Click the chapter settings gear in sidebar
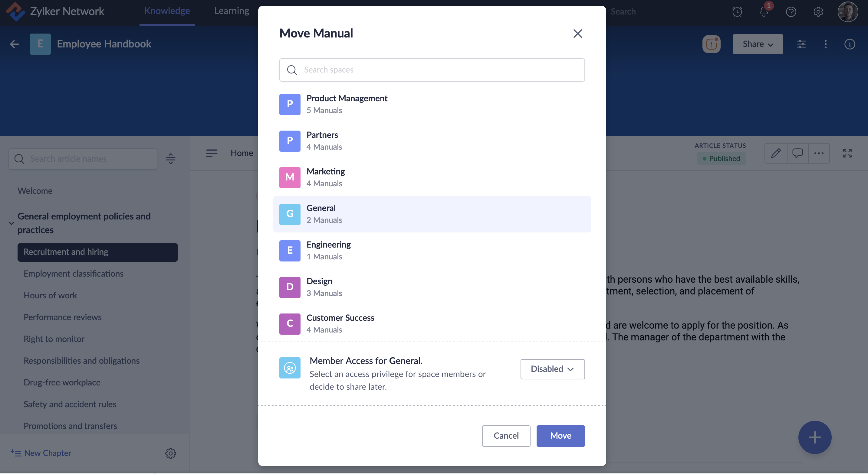The image size is (868, 474). pyautogui.click(x=170, y=453)
